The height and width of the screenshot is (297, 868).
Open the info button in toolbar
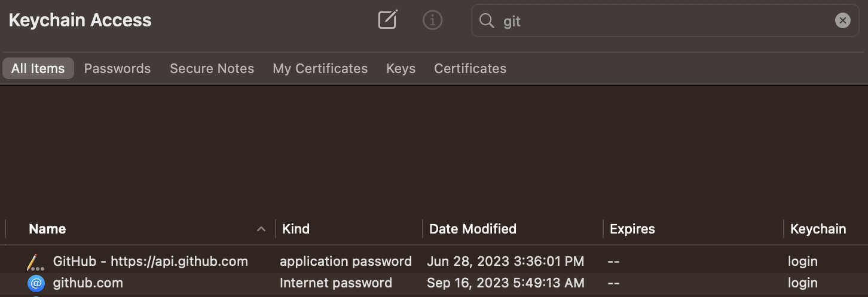(x=432, y=20)
